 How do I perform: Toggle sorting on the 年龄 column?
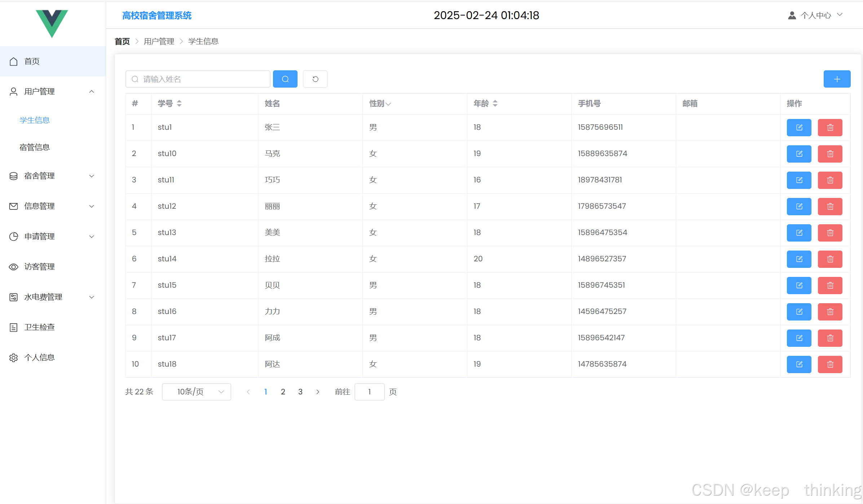pos(495,104)
